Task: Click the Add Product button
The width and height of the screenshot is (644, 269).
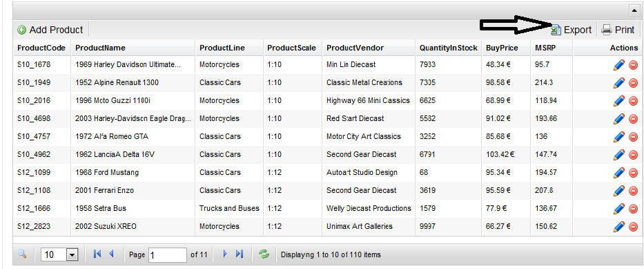Action: [50, 30]
